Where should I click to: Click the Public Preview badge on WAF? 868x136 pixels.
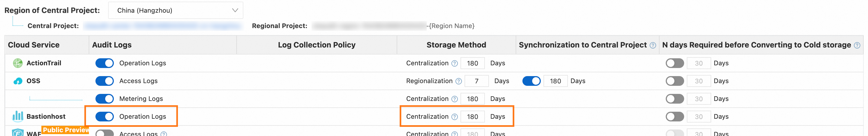pos(66,130)
